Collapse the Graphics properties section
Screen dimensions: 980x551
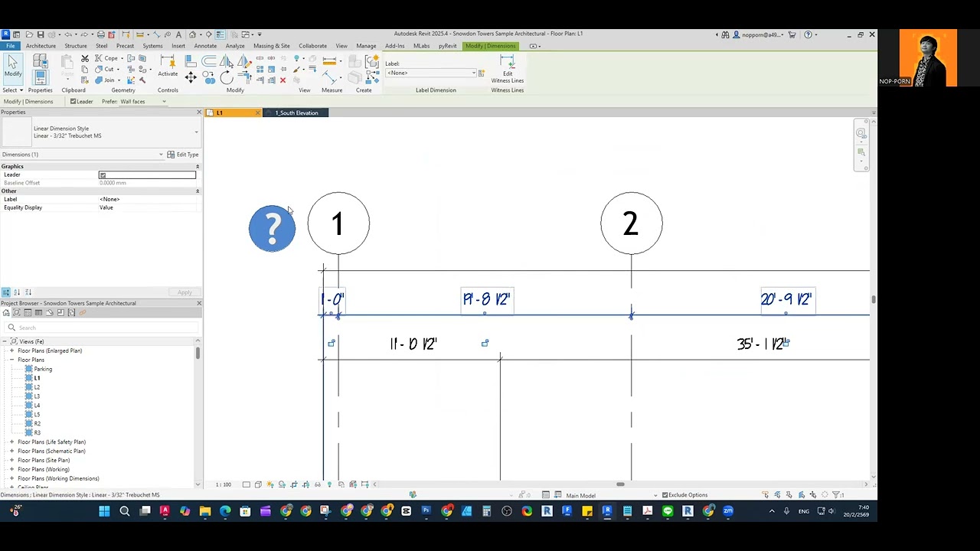(x=197, y=166)
